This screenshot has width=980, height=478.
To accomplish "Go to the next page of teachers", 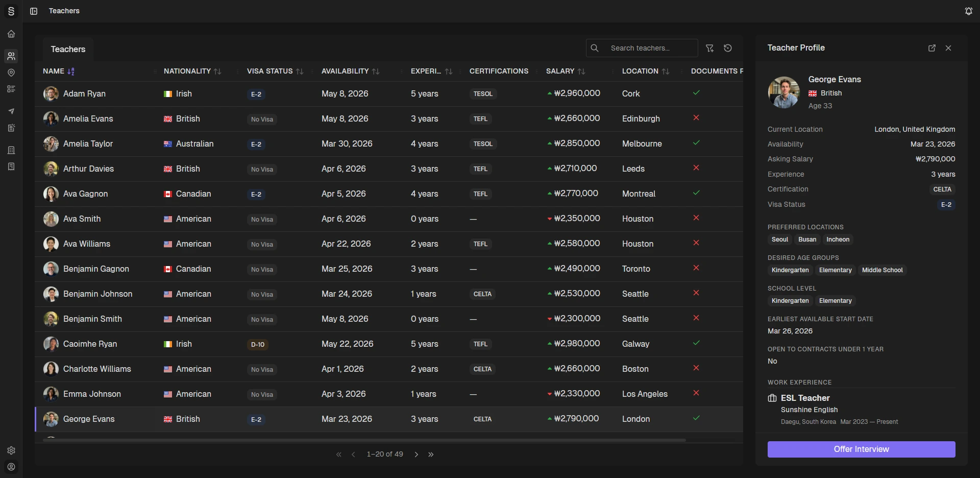I will pos(416,455).
